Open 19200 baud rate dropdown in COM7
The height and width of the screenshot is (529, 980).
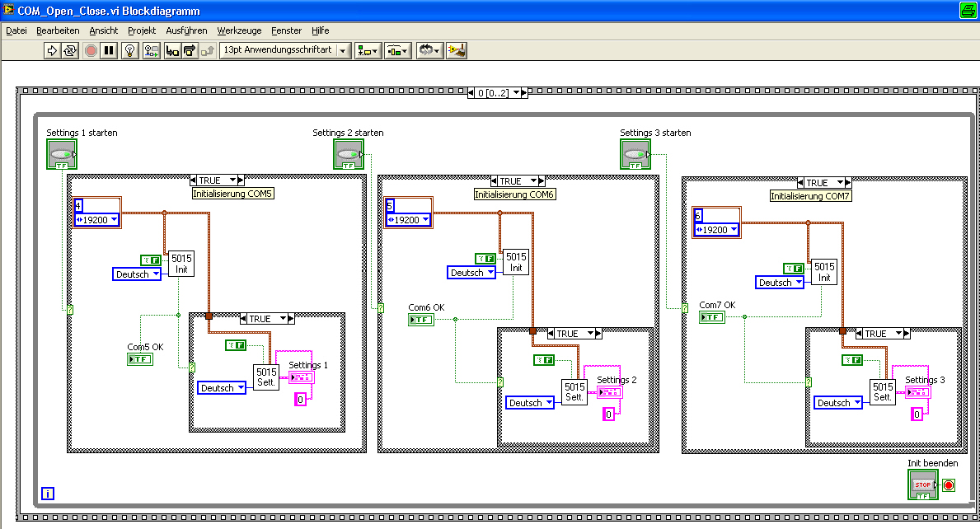716,230
